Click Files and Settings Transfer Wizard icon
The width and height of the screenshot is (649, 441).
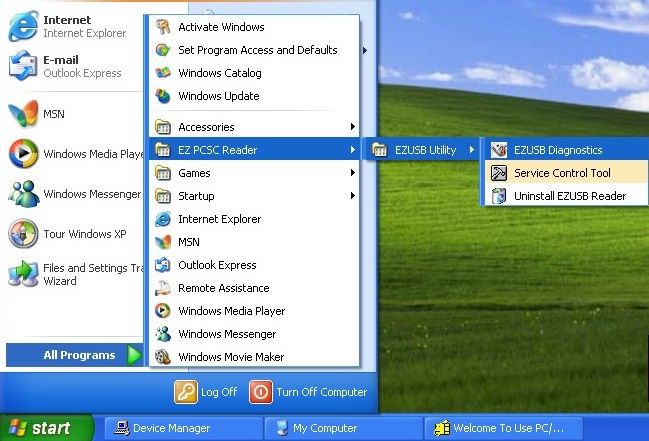click(x=24, y=274)
